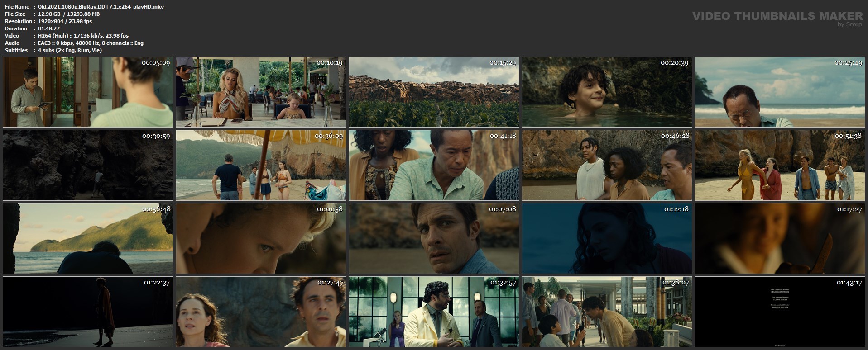Click the laboratory thumbnail 01:32:57
868x350 pixels.
(434, 312)
